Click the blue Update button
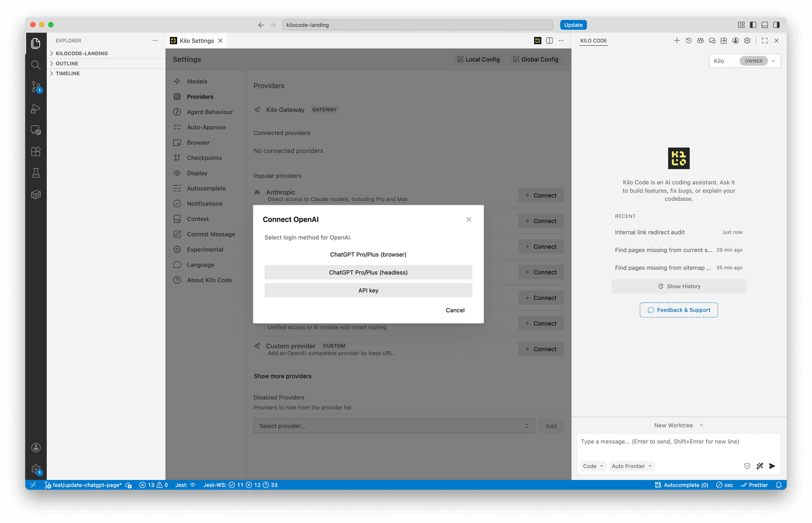Image resolution: width=812 pixels, height=523 pixels. coord(573,25)
